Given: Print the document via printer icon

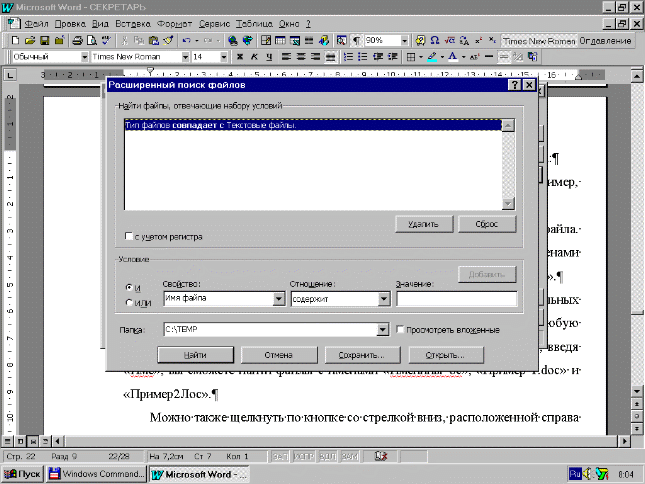Looking at the screenshot, I should [x=77, y=40].
